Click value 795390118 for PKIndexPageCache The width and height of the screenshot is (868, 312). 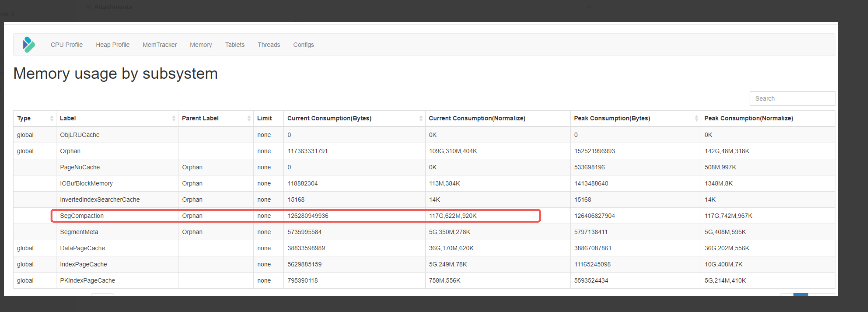(x=302, y=280)
